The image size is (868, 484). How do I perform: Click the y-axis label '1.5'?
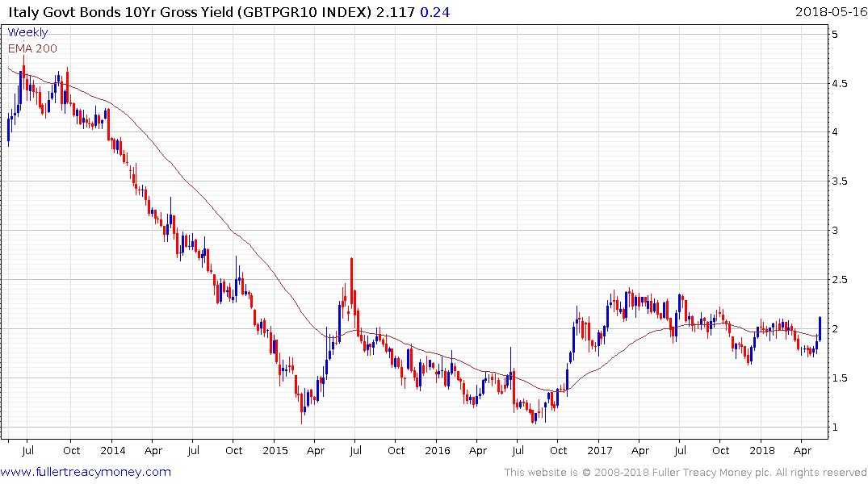coord(839,378)
